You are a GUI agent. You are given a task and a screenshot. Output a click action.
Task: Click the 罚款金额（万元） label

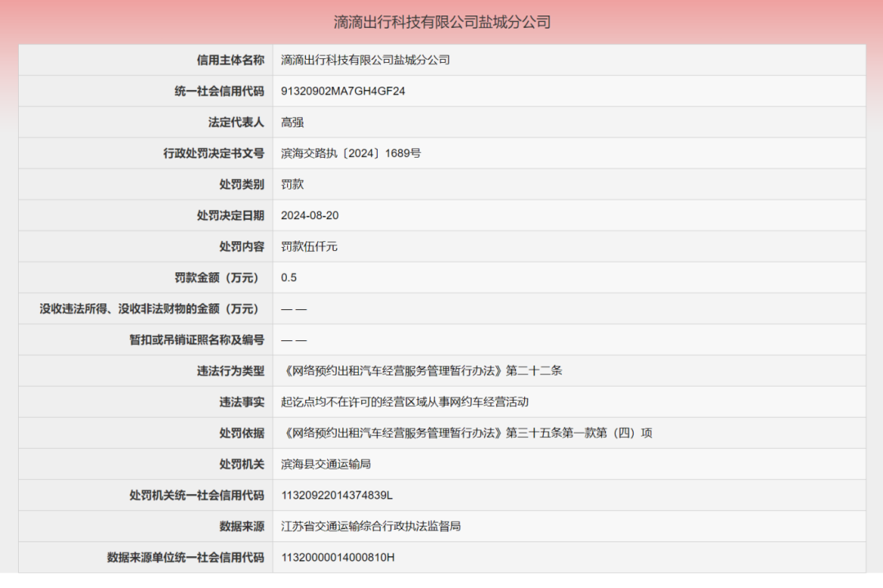[219, 278]
